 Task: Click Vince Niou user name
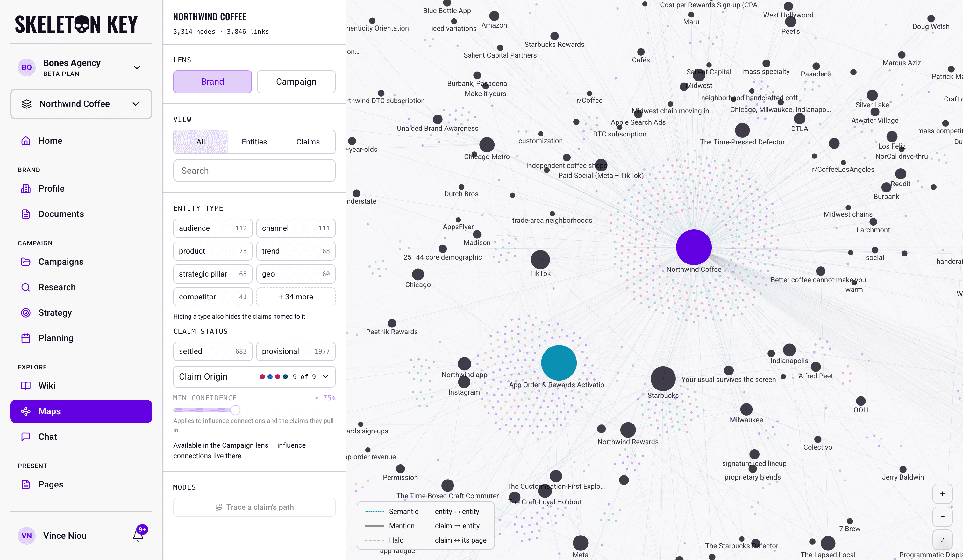click(65, 535)
